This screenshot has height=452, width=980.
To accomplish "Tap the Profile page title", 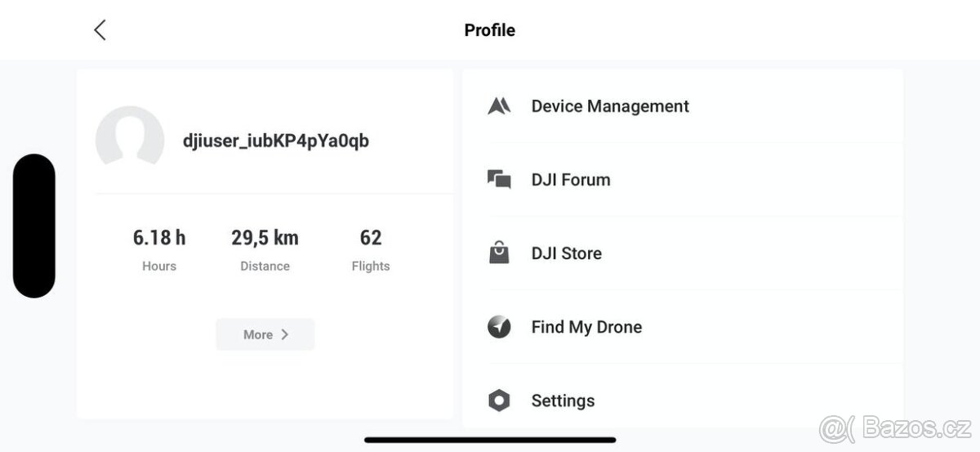I will [x=490, y=30].
